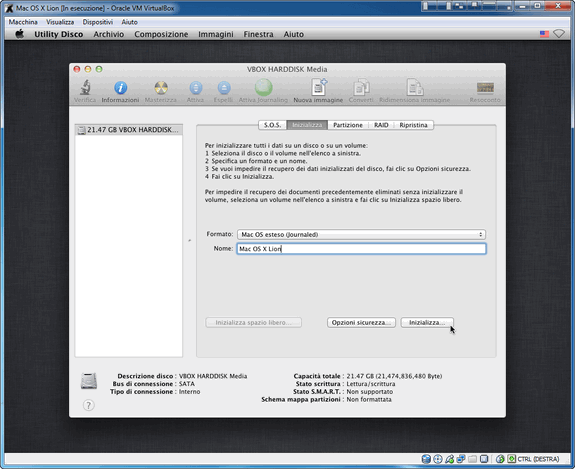Image resolution: width=575 pixels, height=469 pixels.
Task: Open the RAID tab
Action: tap(381, 125)
